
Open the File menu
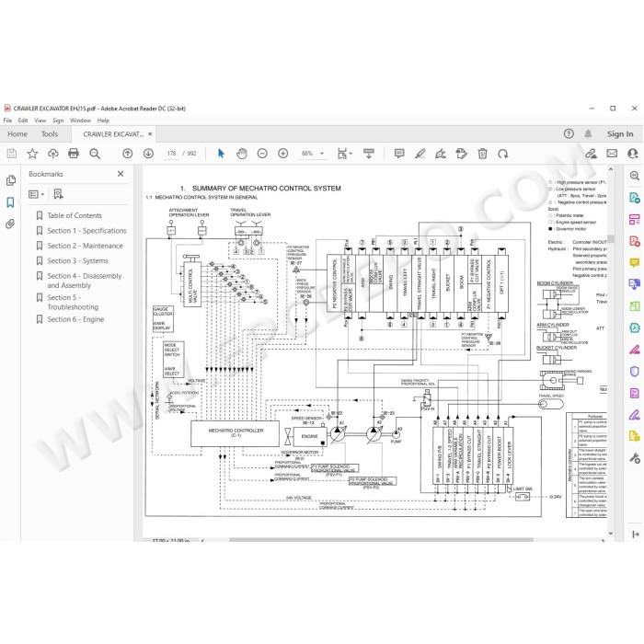[7, 121]
